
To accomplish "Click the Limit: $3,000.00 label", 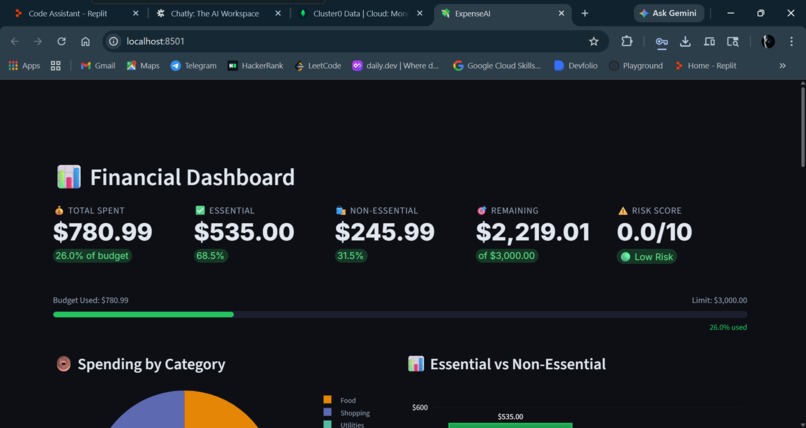I will click(719, 300).
